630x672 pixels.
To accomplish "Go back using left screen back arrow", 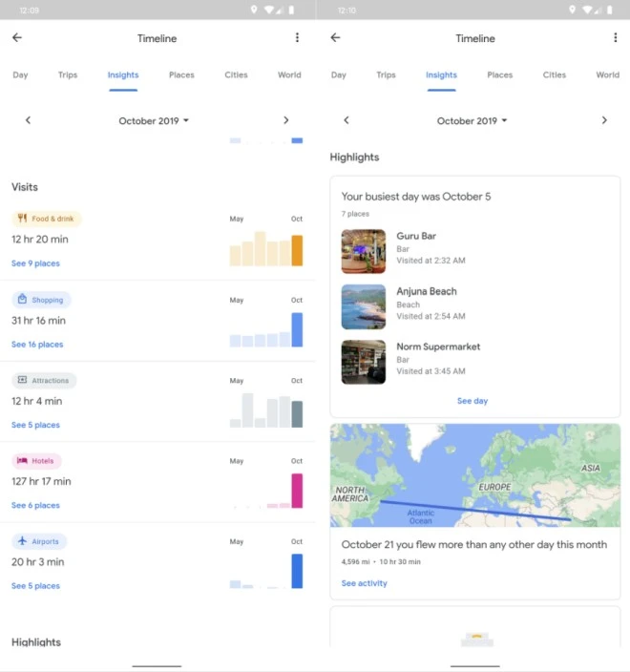I will click(x=17, y=38).
